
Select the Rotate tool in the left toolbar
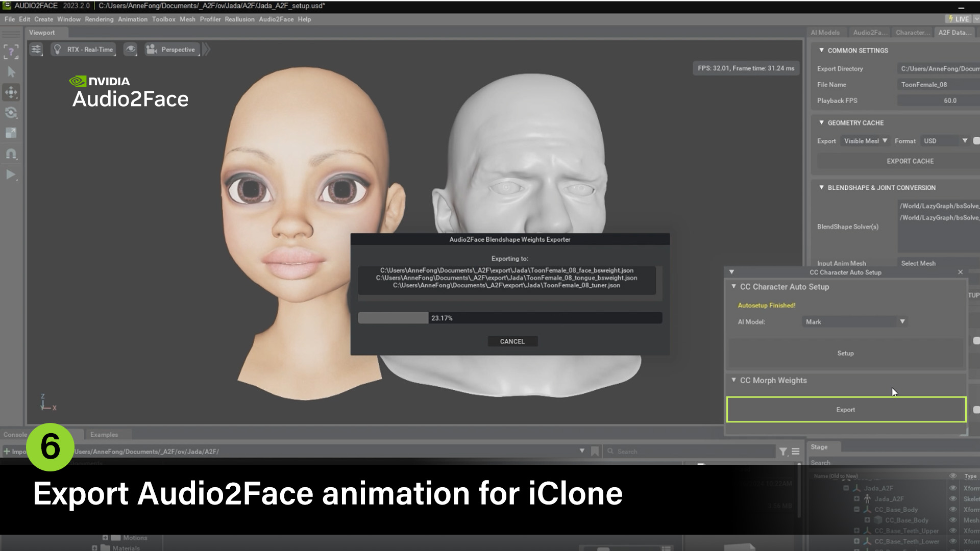click(x=11, y=113)
